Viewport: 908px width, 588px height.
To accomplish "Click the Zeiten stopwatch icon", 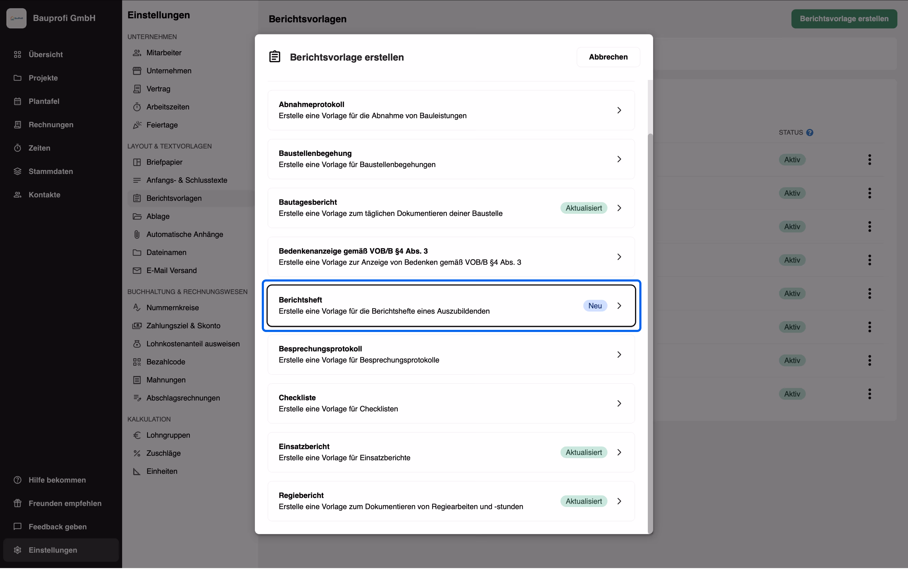I will (x=18, y=148).
